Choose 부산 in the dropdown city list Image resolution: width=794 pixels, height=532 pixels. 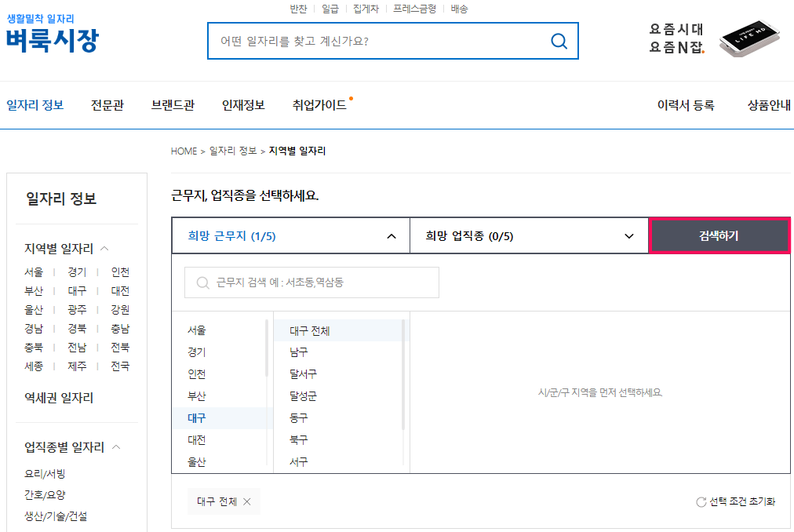tap(196, 396)
